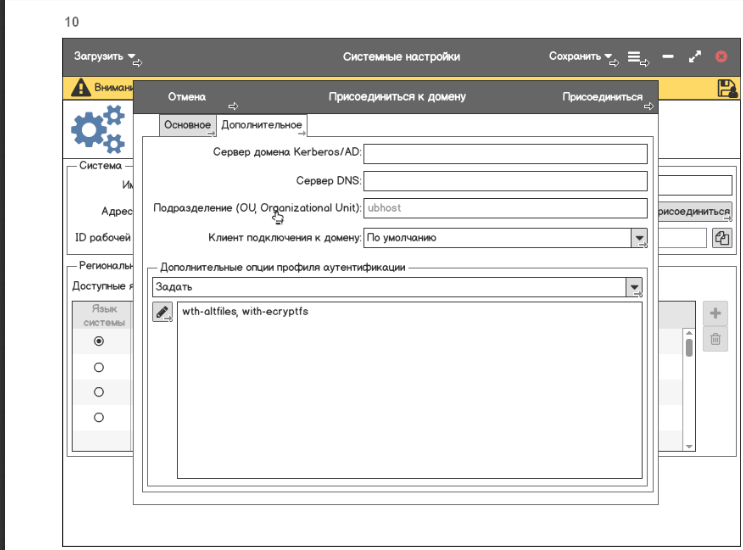This screenshot has height=550, width=743.
Task: Select the 'Дополнительное' tab
Action: 261,125
